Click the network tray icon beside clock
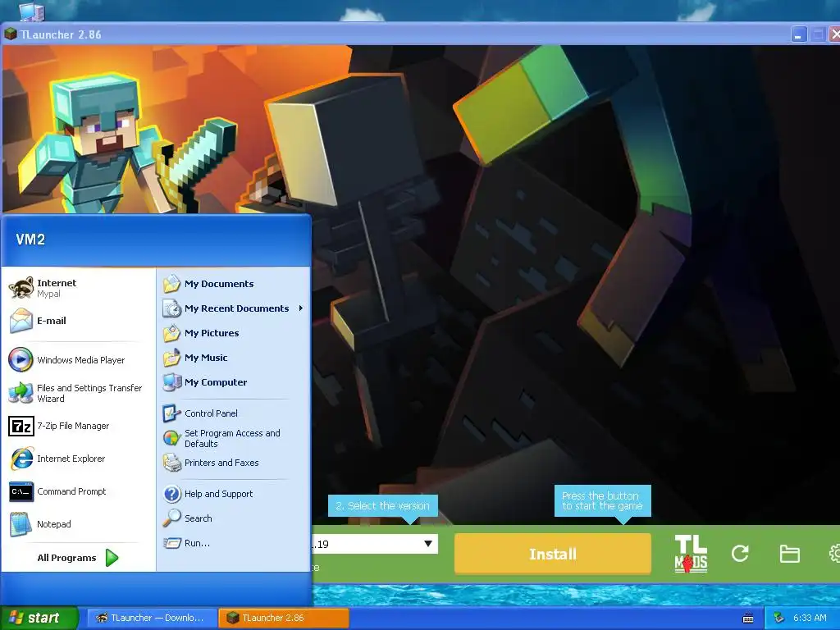840x630 pixels. click(778, 618)
